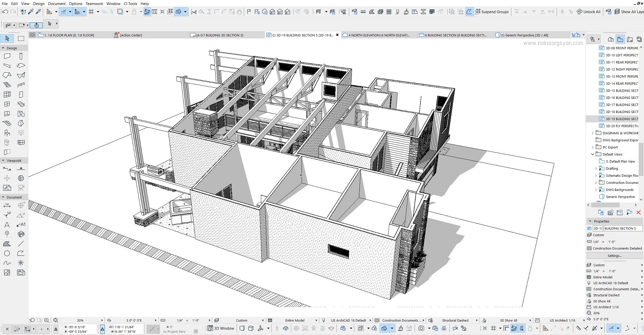Open the CI Tools menu
This screenshot has width=644, height=335.
130,4
